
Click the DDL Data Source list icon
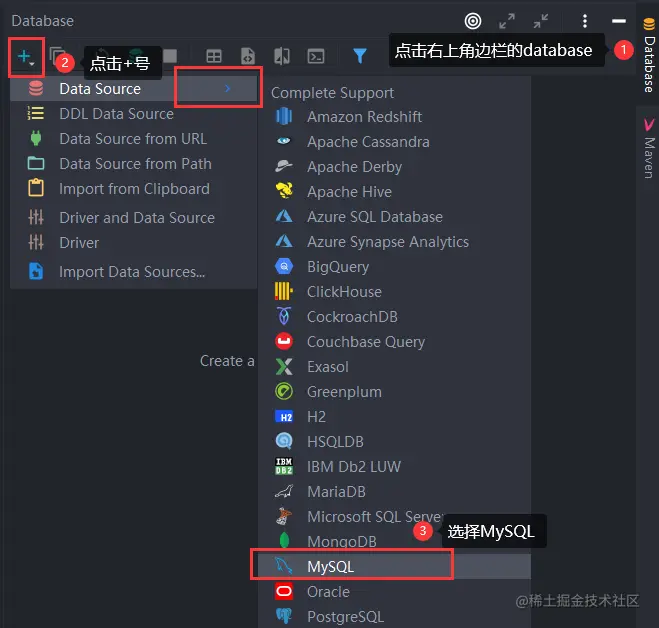coord(36,113)
